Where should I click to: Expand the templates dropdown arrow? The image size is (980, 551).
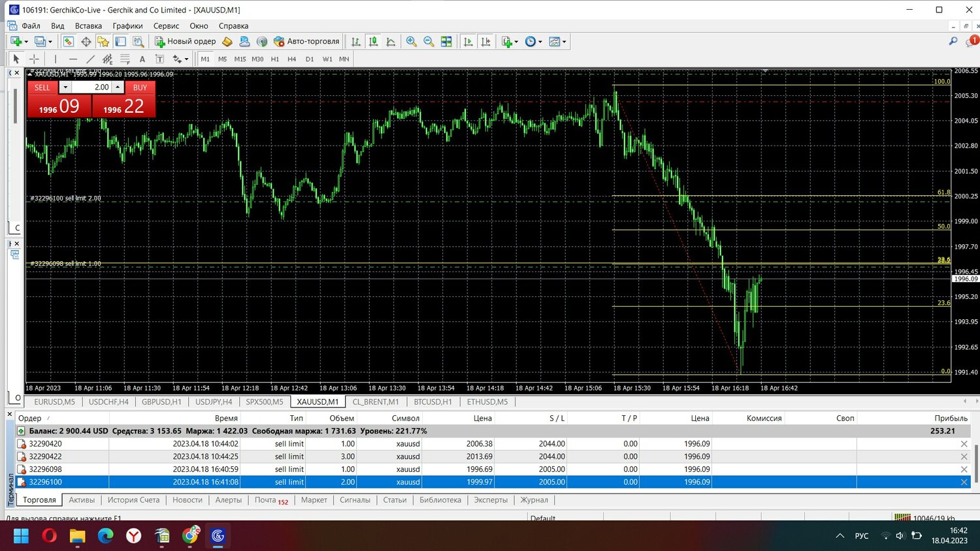click(x=564, y=42)
